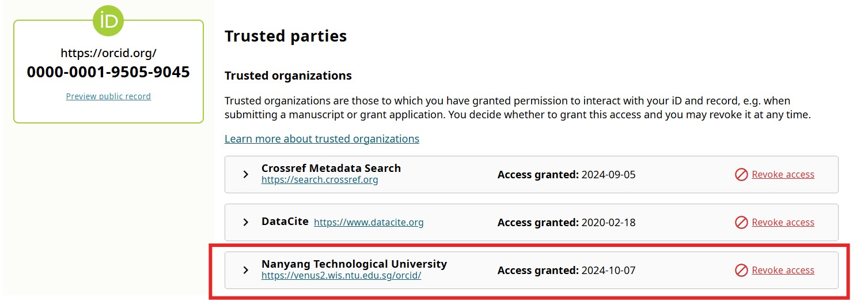Open Learn more about trusted organizations
The image size is (868, 300).
[322, 139]
